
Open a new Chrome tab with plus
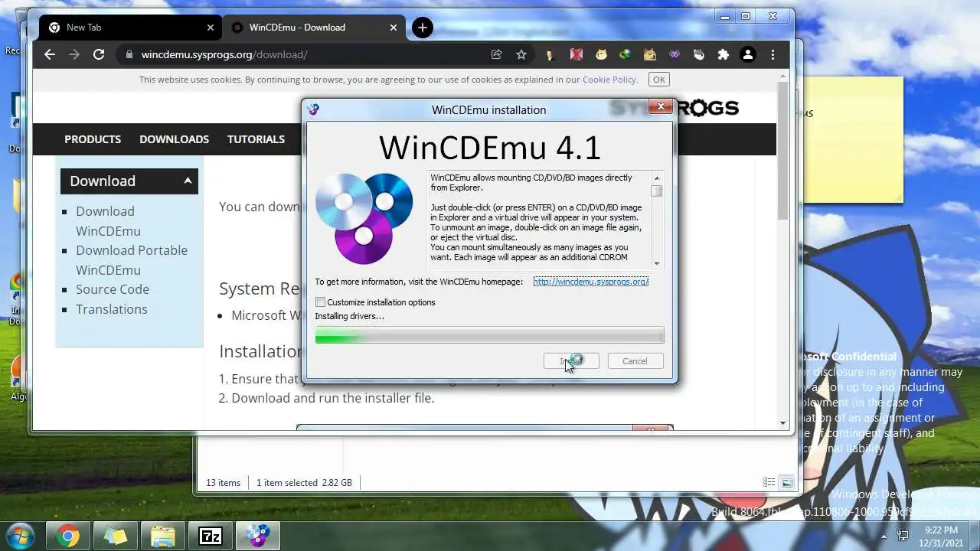tap(422, 28)
